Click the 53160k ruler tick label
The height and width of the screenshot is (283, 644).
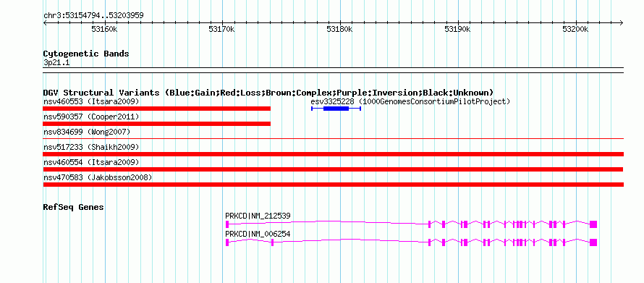pos(104,29)
